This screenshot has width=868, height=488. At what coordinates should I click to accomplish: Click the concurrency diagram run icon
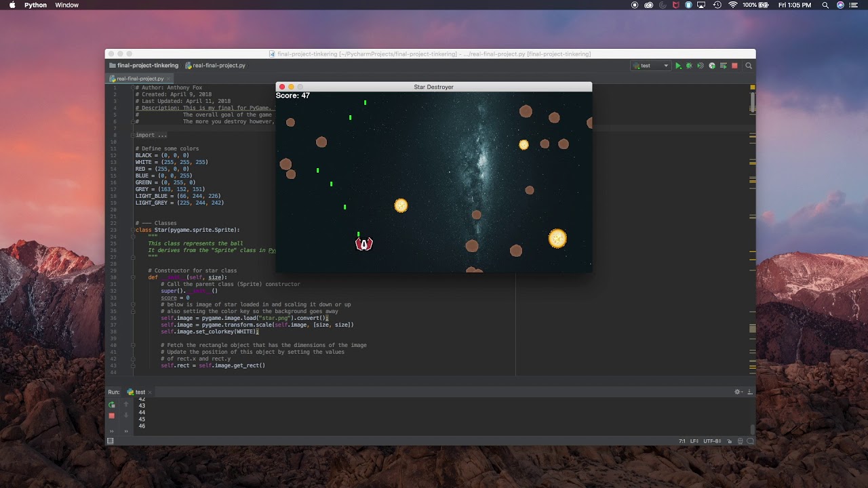[x=724, y=66]
